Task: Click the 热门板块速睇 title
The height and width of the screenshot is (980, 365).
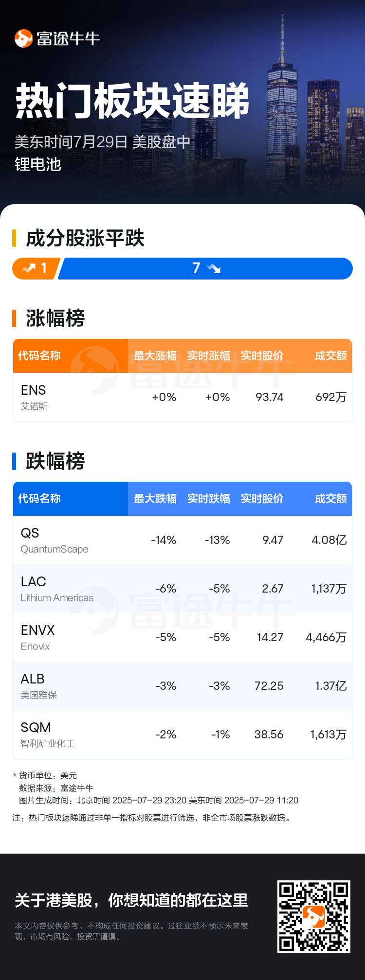Action: [x=132, y=101]
